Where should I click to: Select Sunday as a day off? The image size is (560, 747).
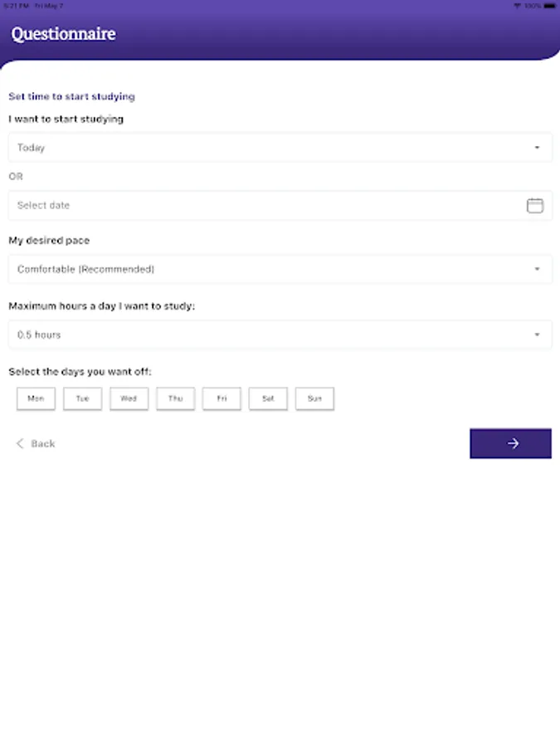pyautogui.click(x=314, y=398)
